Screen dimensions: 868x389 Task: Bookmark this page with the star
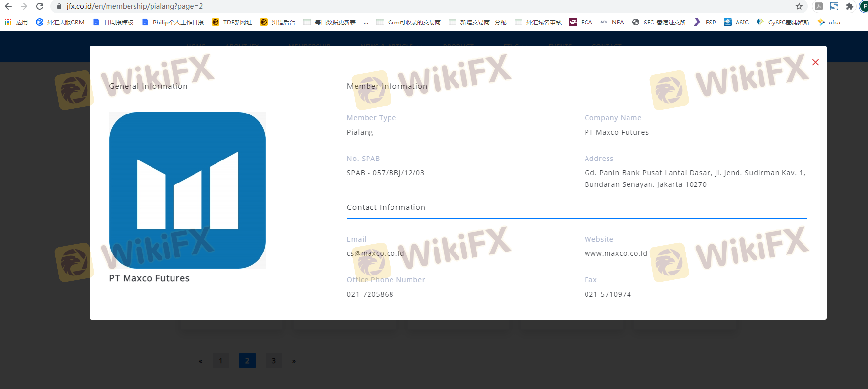(x=799, y=6)
